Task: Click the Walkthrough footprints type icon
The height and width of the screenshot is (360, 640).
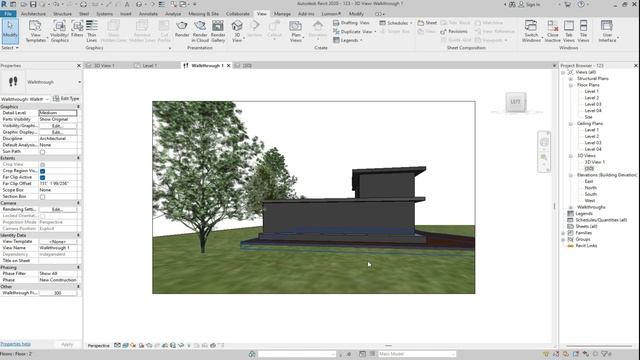Action: [13, 82]
